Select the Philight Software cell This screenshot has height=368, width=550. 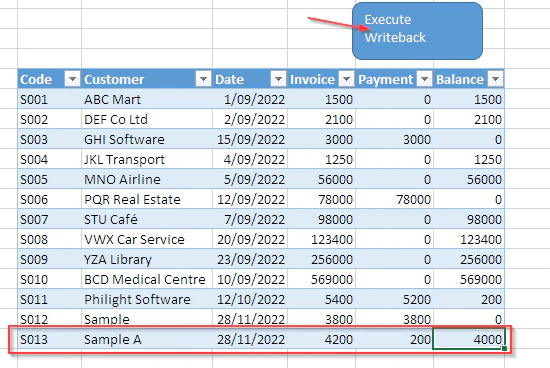[x=147, y=299]
